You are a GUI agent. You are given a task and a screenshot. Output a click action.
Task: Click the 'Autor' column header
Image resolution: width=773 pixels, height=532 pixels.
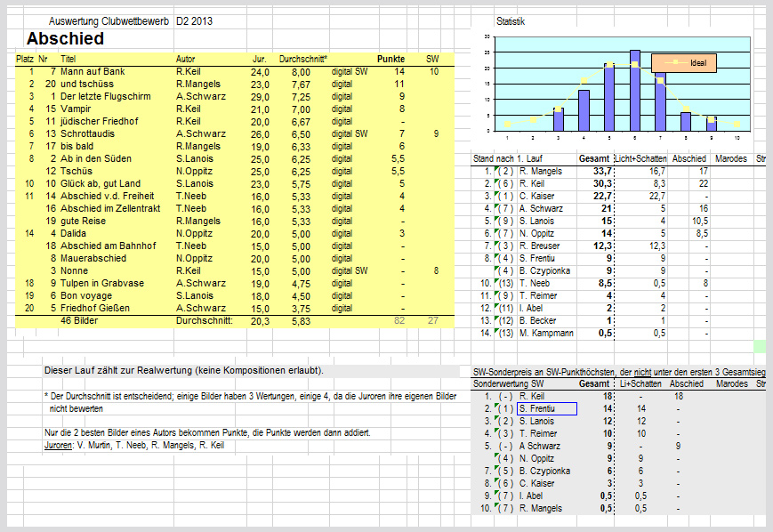(x=185, y=60)
